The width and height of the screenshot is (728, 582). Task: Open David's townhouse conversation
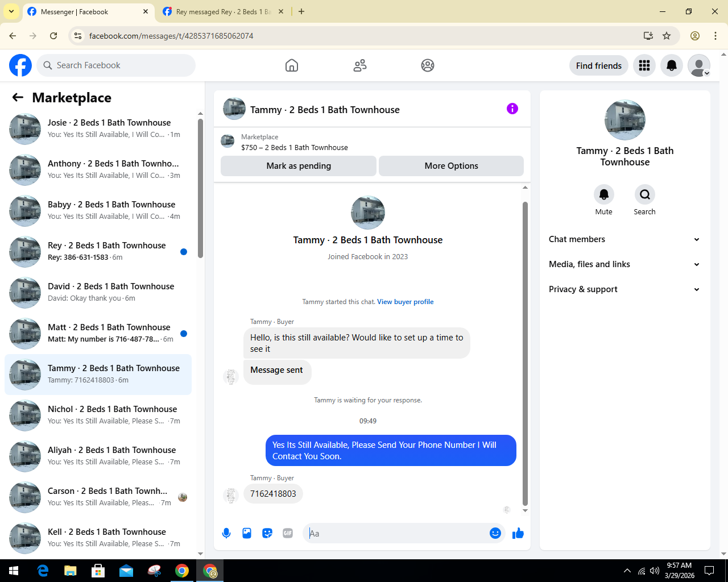98,293
